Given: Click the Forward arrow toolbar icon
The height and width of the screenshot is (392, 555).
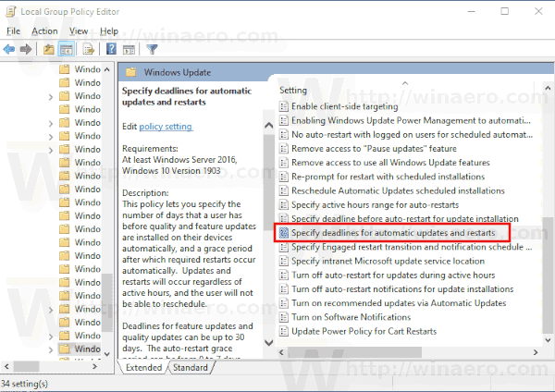Looking at the screenshot, I should [x=26, y=49].
